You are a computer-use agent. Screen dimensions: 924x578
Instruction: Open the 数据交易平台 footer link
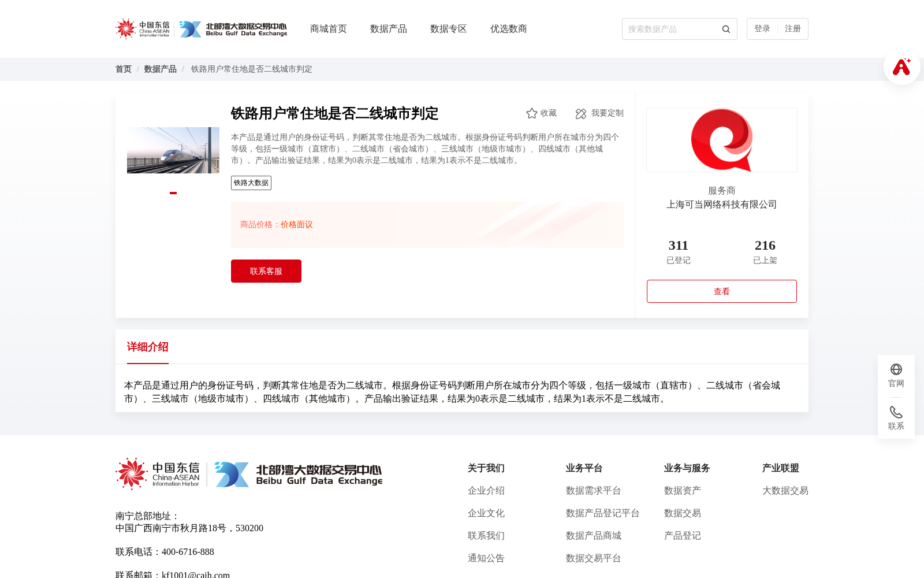point(594,558)
